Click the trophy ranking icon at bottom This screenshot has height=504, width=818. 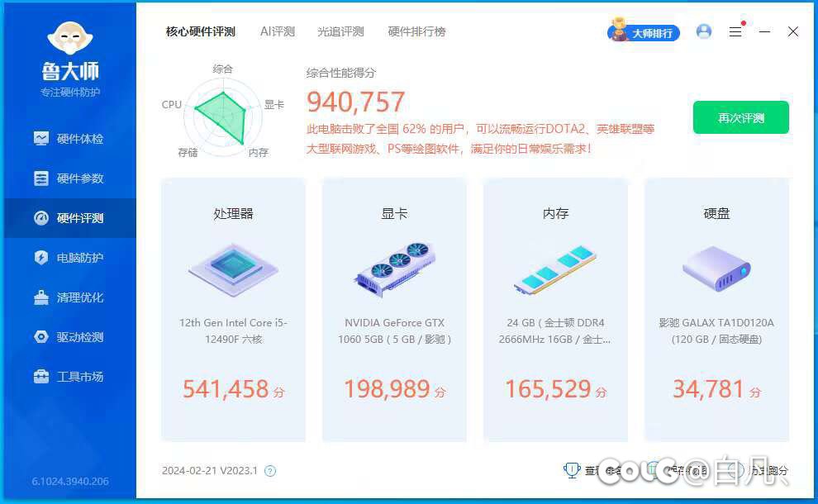(x=572, y=471)
